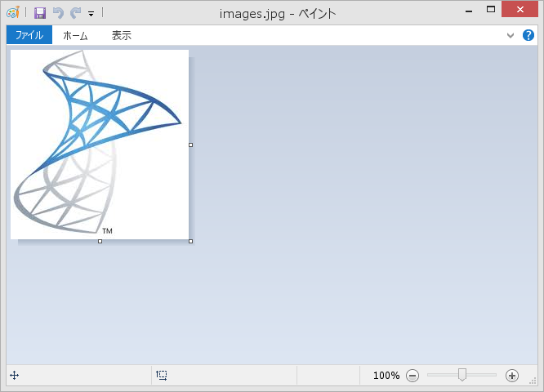544x392 pixels.
Task: Click the selection size icon in status bar
Action: tap(162, 376)
